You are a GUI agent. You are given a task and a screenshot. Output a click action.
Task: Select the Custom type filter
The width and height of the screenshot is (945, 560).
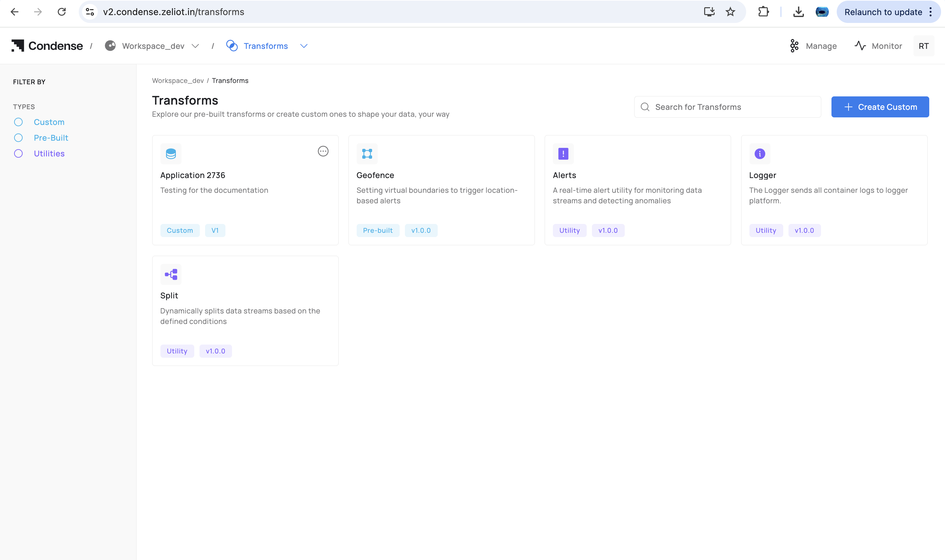[x=18, y=122]
